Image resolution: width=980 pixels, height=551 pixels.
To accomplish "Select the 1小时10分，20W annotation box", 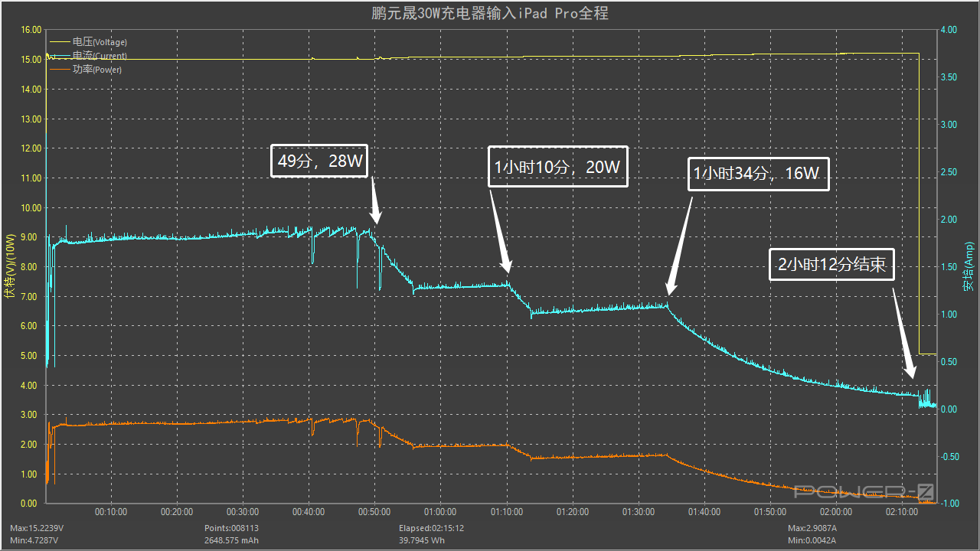I will pyautogui.click(x=558, y=166).
